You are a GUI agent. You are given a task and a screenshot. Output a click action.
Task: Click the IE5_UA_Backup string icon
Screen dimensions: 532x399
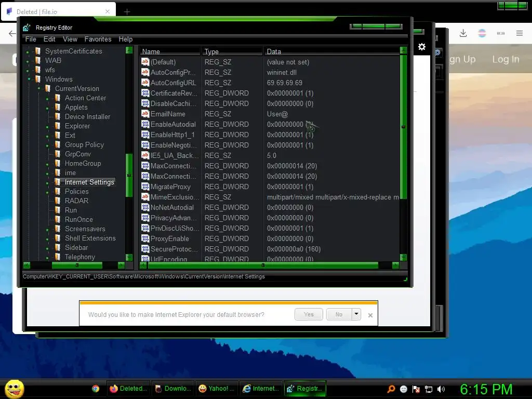(145, 155)
